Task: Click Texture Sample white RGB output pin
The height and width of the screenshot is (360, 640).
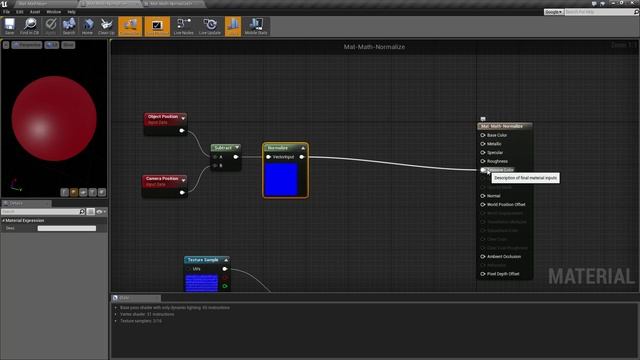Action: click(x=224, y=269)
